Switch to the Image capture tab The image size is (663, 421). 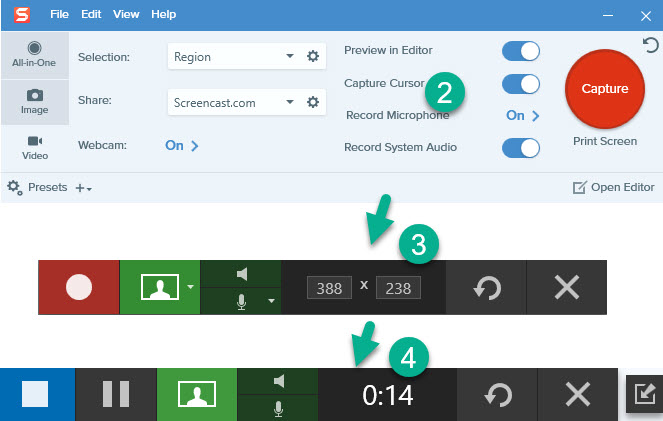point(35,102)
